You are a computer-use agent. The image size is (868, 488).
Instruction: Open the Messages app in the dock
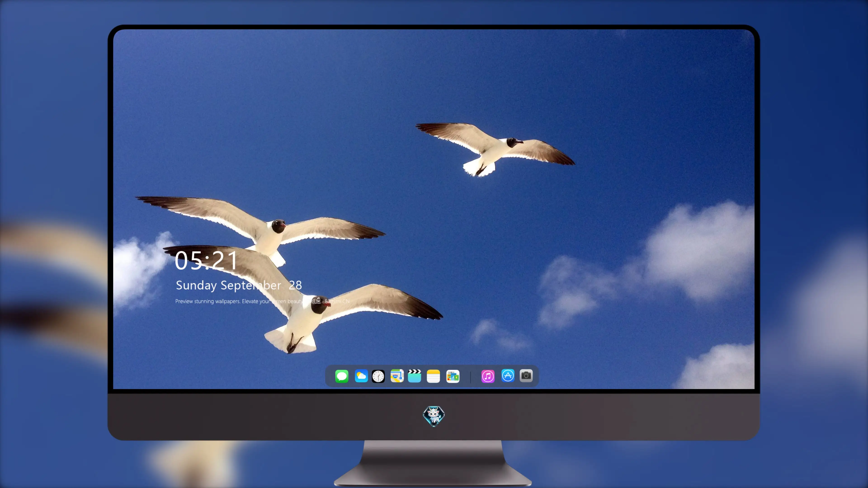(x=342, y=376)
